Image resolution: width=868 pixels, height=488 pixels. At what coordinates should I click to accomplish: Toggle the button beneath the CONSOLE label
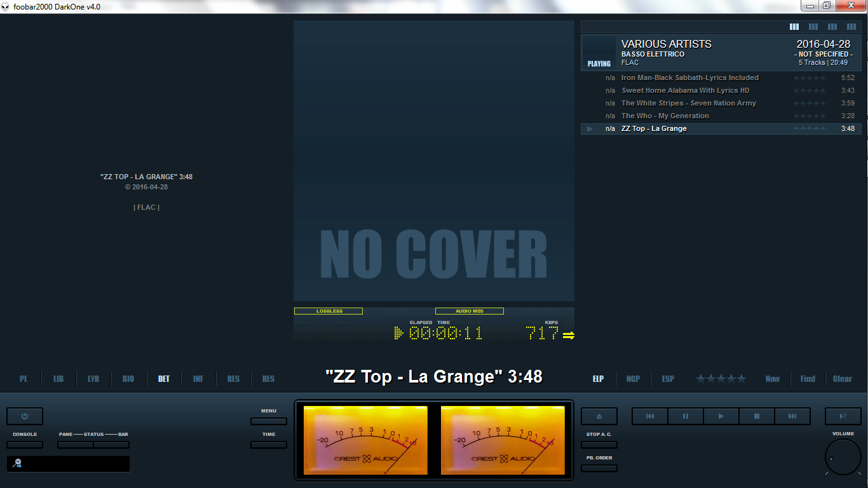click(25, 445)
